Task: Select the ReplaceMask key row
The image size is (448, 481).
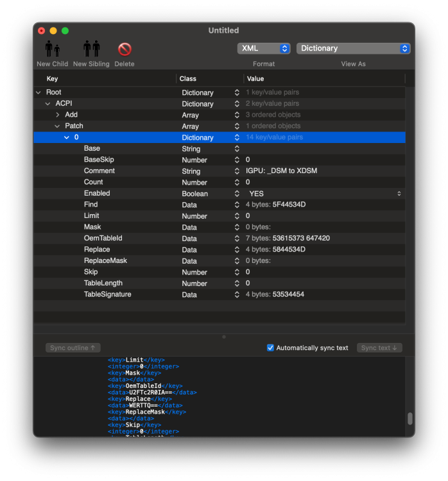Action: (220, 261)
